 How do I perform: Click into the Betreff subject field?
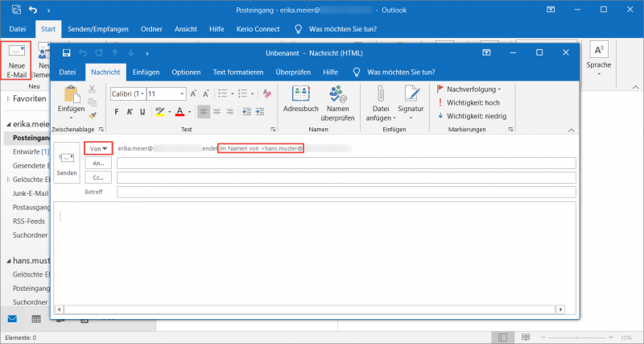click(x=346, y=193)
